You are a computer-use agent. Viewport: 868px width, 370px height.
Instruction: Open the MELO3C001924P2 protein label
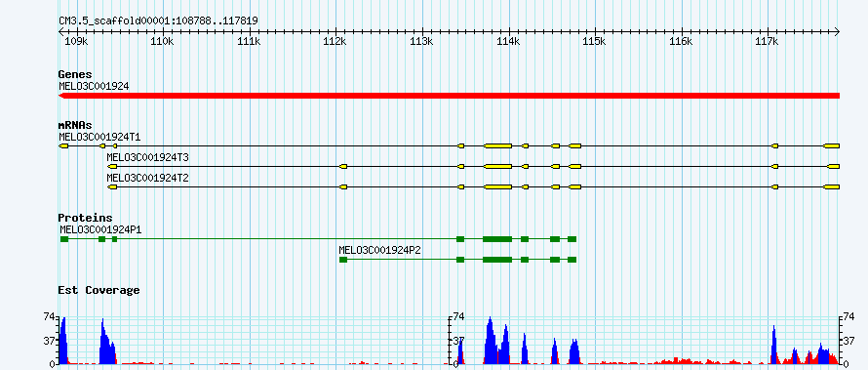tap(379, 250)
